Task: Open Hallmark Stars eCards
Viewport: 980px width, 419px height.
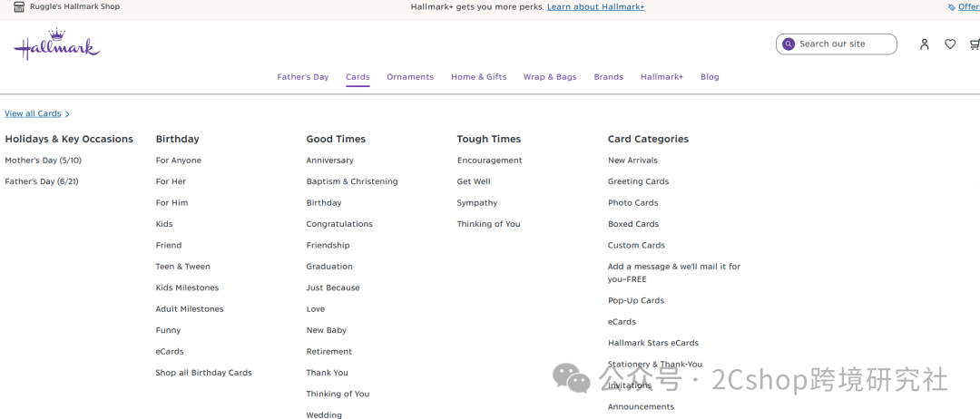Action: click(x=653, y=343)
